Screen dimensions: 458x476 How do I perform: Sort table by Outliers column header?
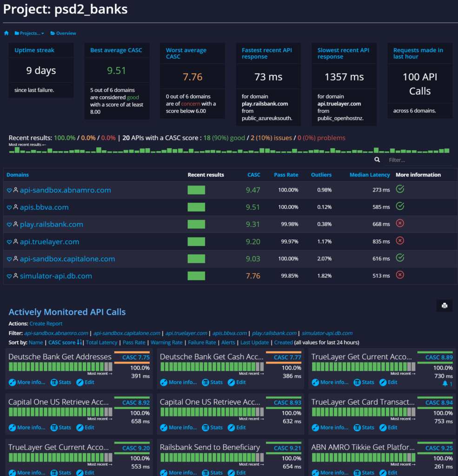[x=321, y=175]
